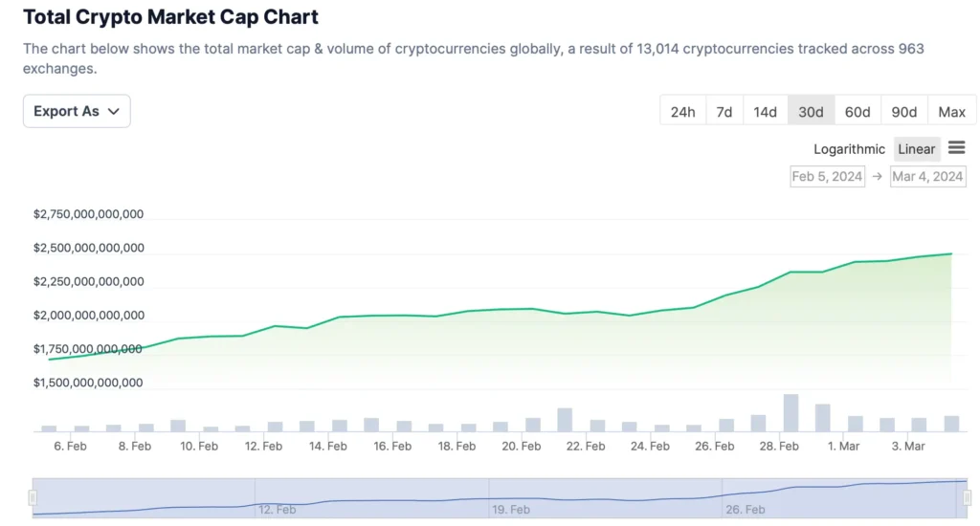
Task: Show the Max time range
Action: 951,112
